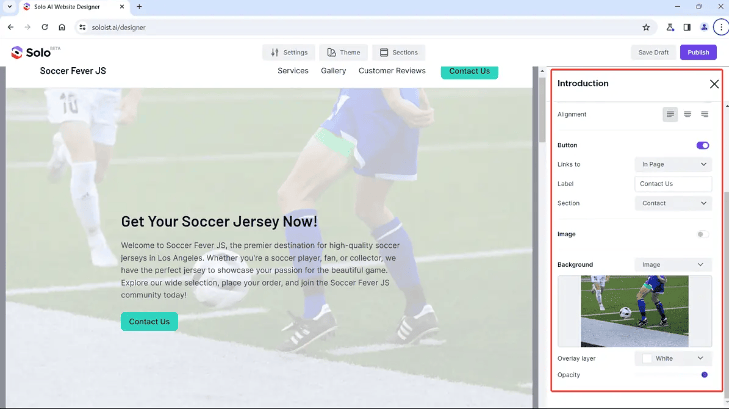This screenshot has height=412, width=729.
Task: Select right alignment icon
Action: pyautogui.click(x=704, y=115)
